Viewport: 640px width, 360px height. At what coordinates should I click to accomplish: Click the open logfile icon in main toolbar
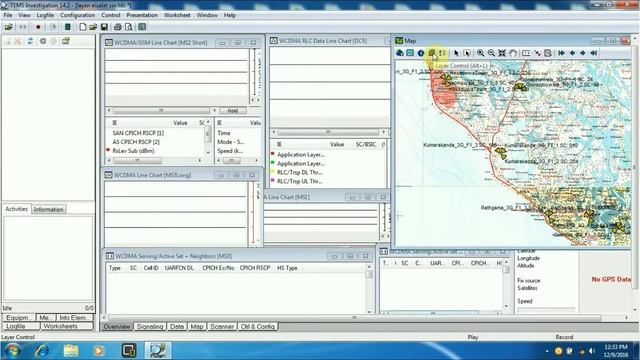pyautogui.click(x=8, y=27)
